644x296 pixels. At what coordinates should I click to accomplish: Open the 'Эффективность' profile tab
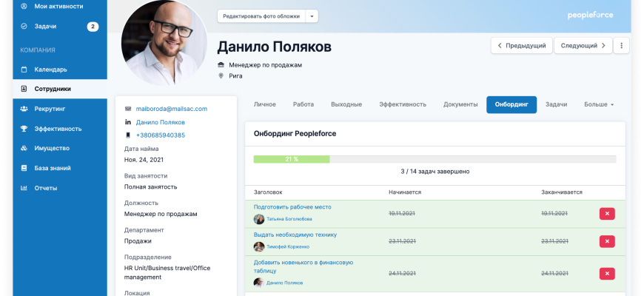(x=402, y=104)
